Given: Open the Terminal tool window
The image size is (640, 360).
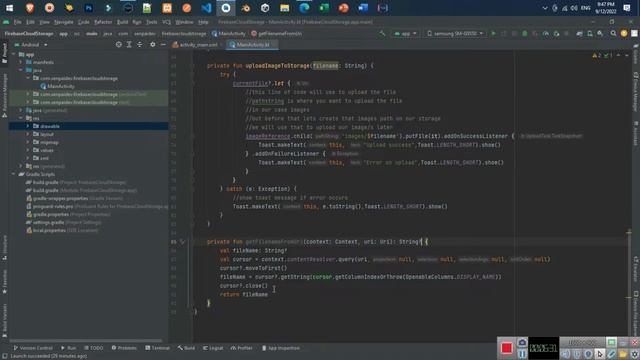Looking at the screenshot, I should point(158,348).
